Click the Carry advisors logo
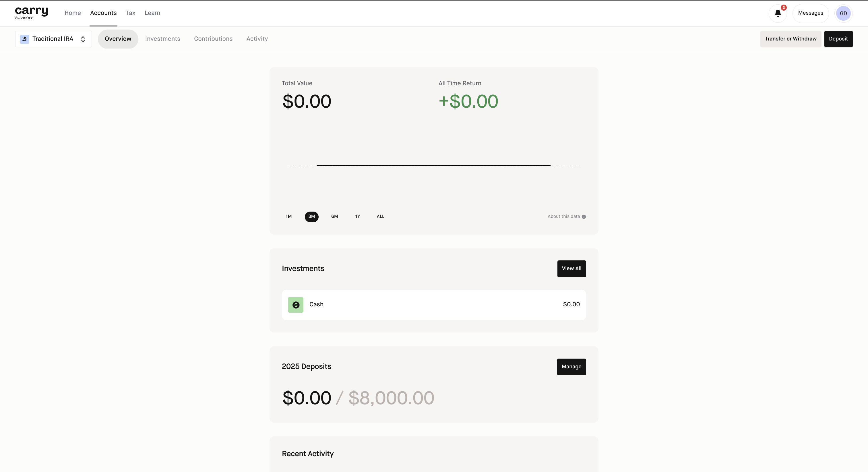This screenshot has width=868, height=472. point(31,13)
